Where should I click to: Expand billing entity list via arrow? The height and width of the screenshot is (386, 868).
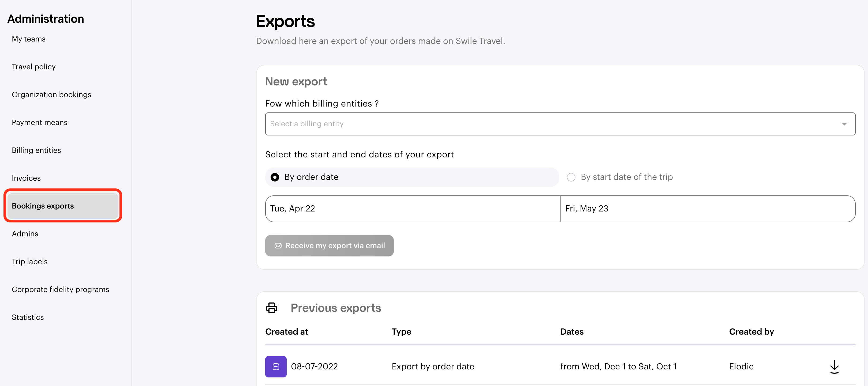tap(844, 124)
